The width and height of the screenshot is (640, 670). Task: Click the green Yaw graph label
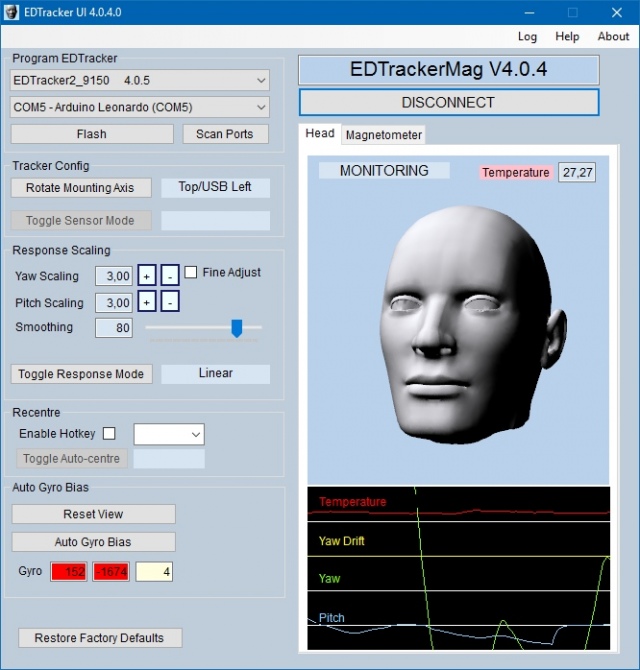point(329,579)
